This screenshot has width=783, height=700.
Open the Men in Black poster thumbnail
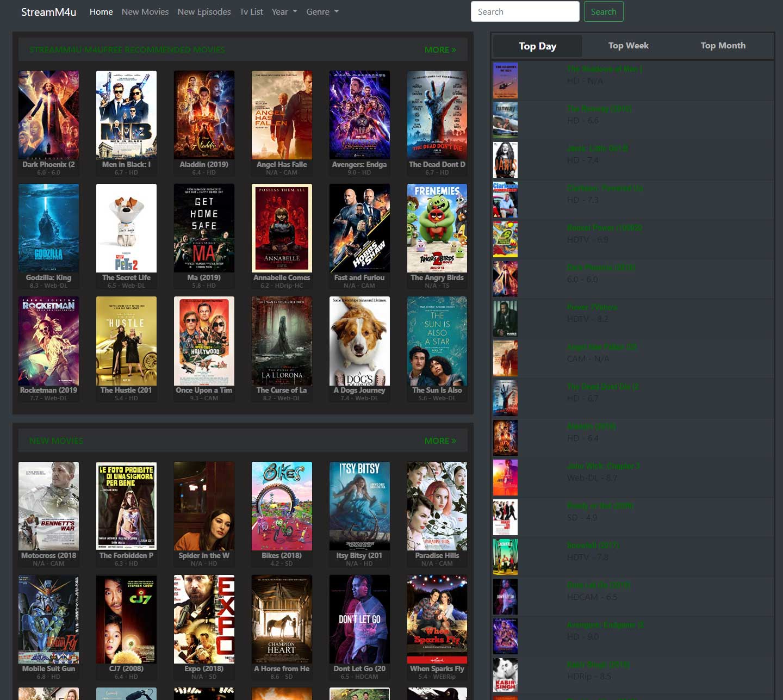click(126, 115)
